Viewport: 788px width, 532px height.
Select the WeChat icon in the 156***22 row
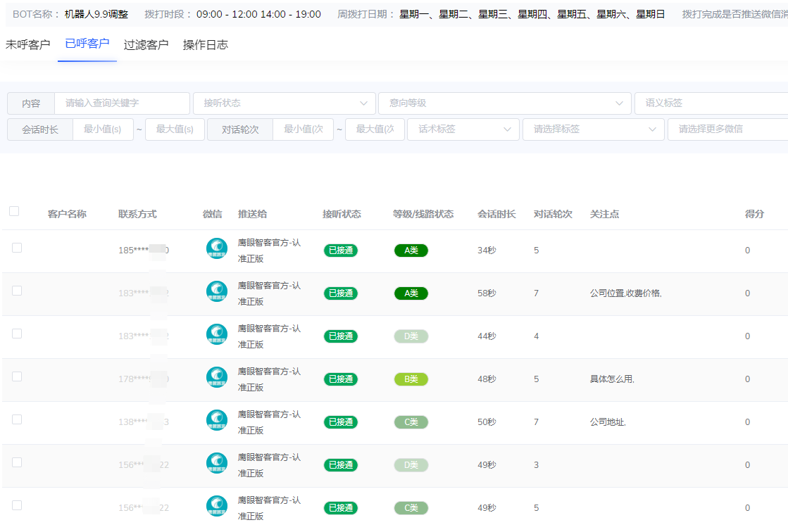pyautogui.click(x=216, y=464)
